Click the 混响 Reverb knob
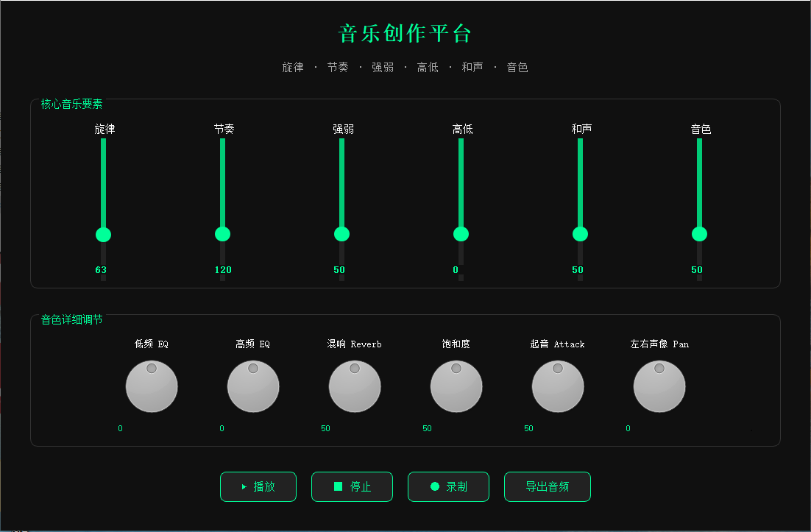 point(355,386)
